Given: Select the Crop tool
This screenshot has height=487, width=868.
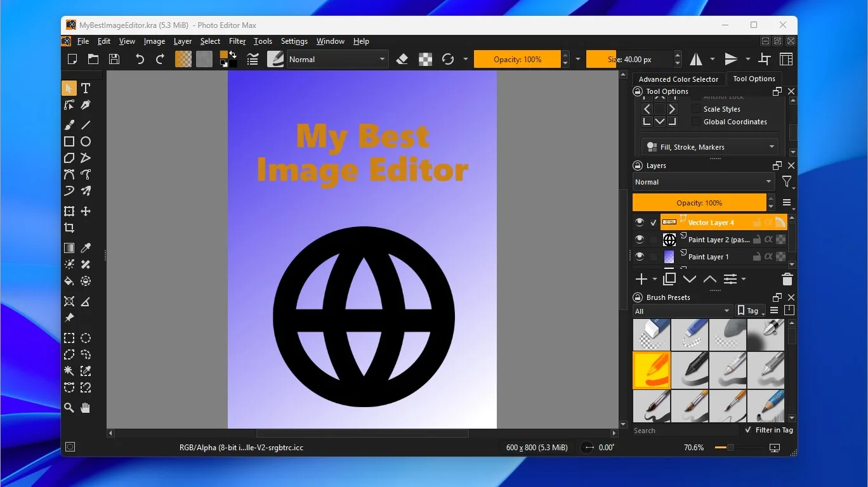Looking at the screenshot, I should coord(69,228).
